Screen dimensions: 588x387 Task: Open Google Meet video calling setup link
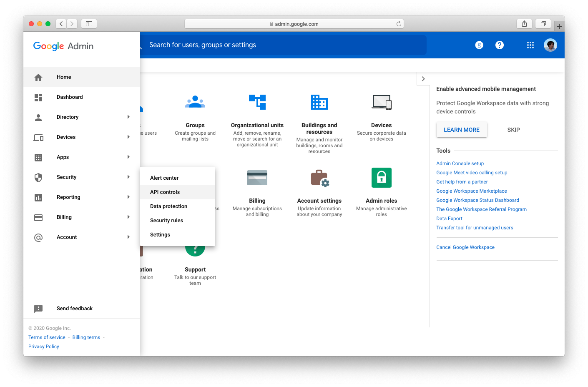click(x=472, y=173)
